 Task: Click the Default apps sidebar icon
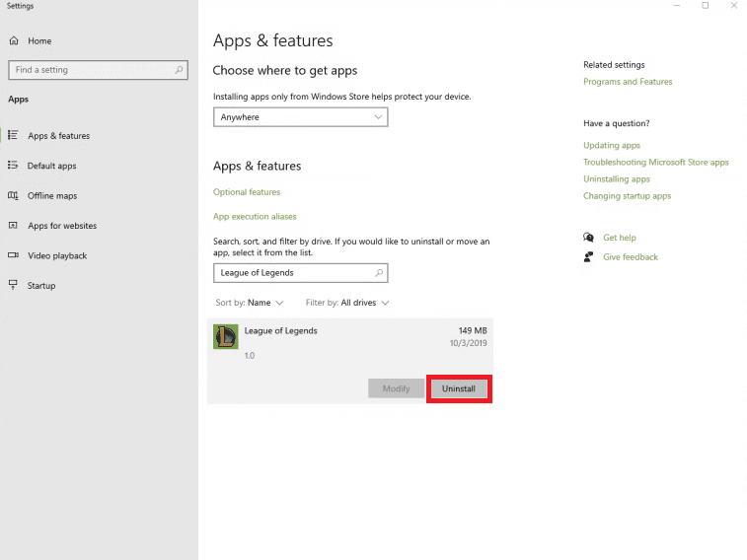click(x=14, y=165)
